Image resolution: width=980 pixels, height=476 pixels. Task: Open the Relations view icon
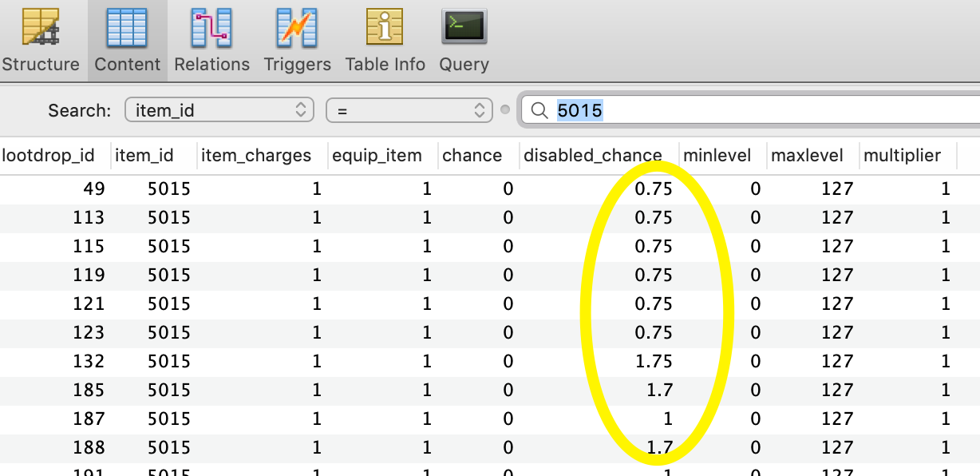211,29
